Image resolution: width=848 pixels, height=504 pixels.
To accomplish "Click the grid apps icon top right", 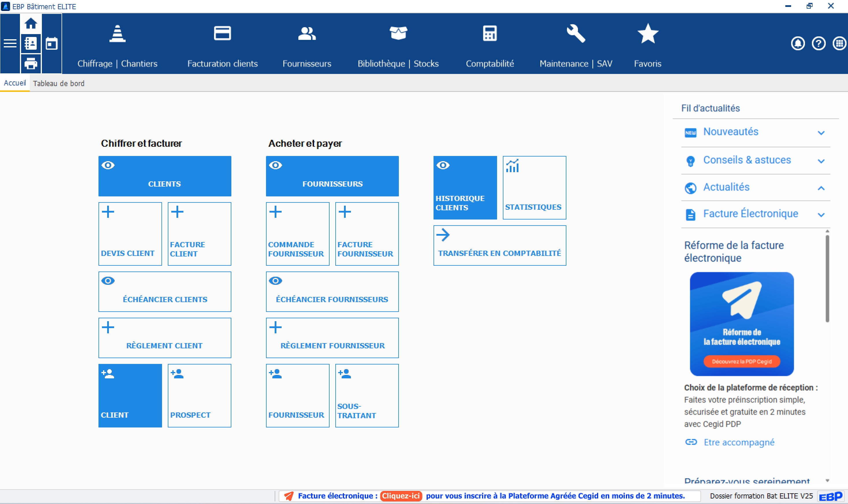I will tap(839, 44).
